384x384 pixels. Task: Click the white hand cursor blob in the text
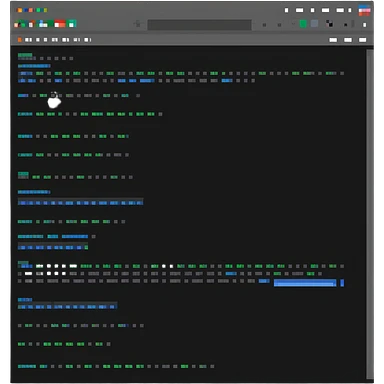click(x=54, y=101)
